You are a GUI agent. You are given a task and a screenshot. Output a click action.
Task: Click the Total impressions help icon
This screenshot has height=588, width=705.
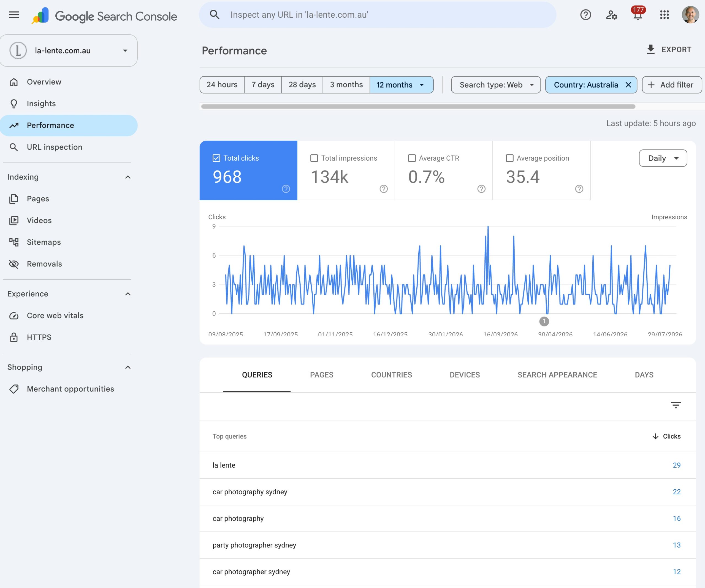(x=383, y=189)
